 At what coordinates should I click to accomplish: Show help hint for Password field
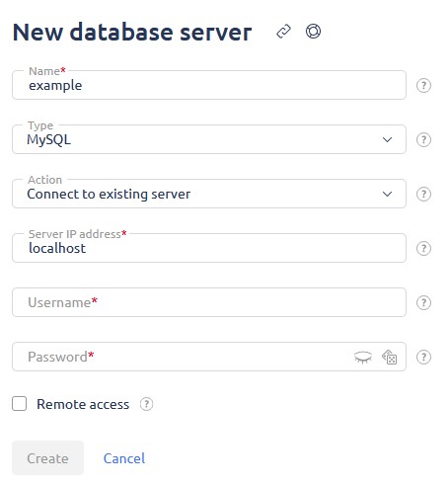[423, 358]
